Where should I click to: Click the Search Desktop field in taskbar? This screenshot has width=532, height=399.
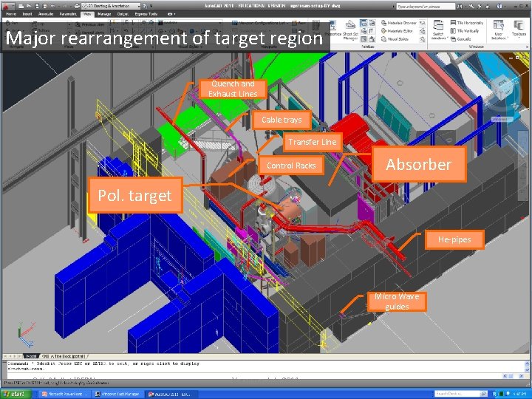tap(457, 394)
